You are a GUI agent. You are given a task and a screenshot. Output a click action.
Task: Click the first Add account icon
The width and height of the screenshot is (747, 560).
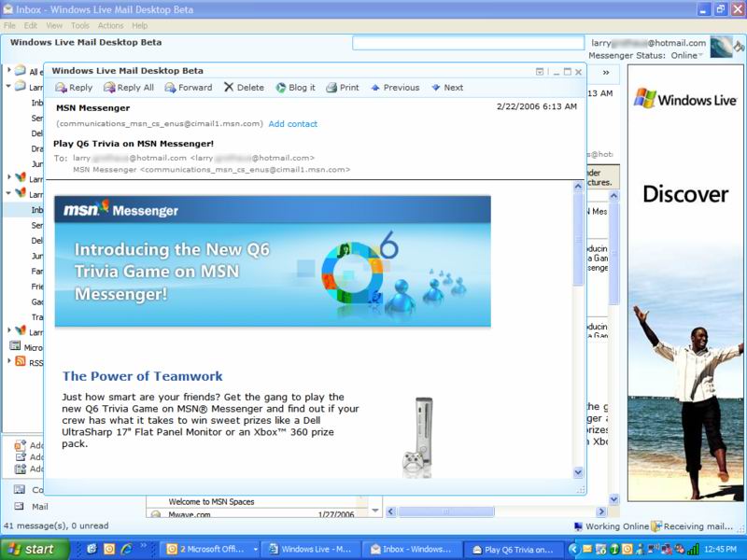(20, 446)
